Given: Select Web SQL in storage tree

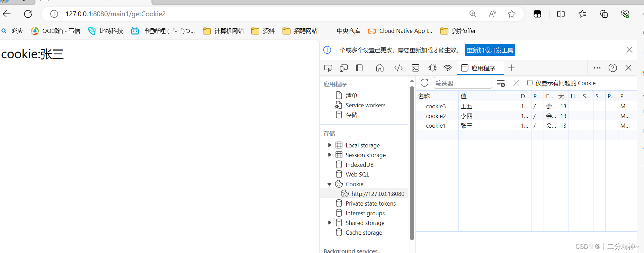Looking at the screenshot, I should point(357,174).
